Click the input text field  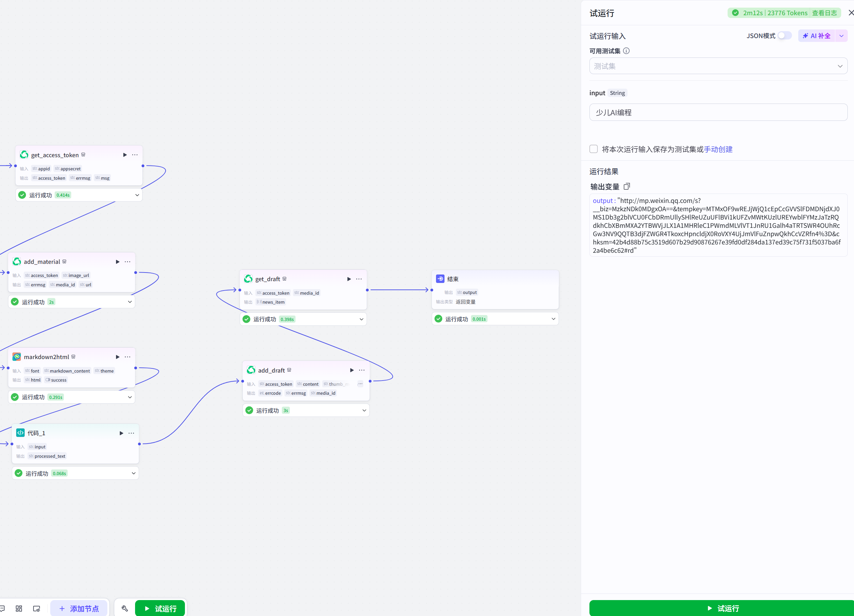718,113
